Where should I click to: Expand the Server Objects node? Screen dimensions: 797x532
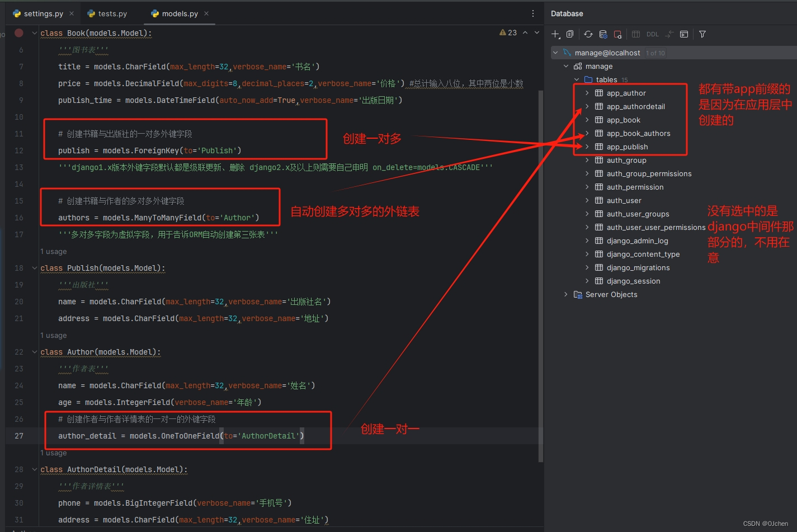click(x=566, y=294)
